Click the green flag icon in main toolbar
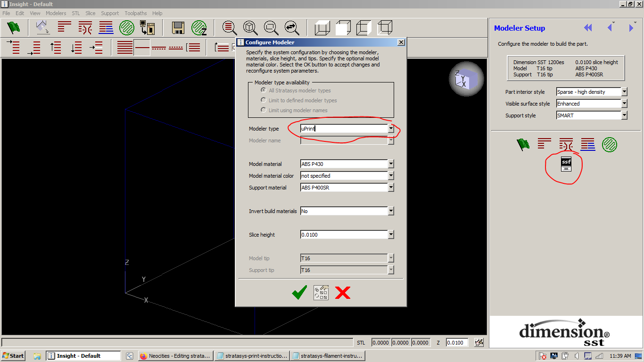 point(14,28)
